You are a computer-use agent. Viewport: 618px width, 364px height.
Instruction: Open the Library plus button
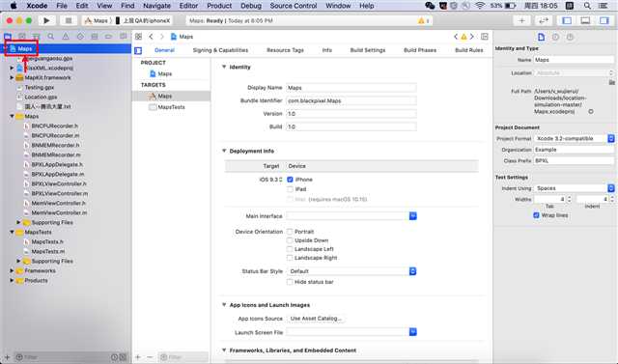[521, 20]
